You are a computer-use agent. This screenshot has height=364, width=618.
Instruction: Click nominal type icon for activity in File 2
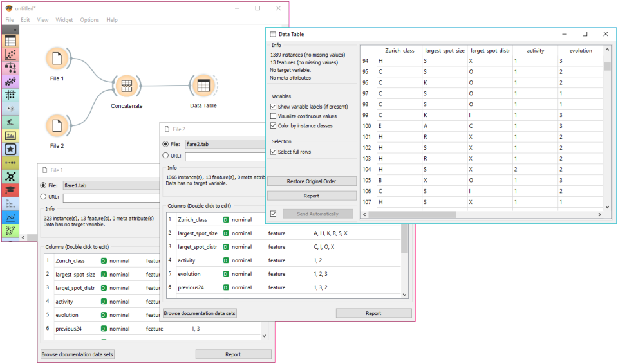pos(226,260)
